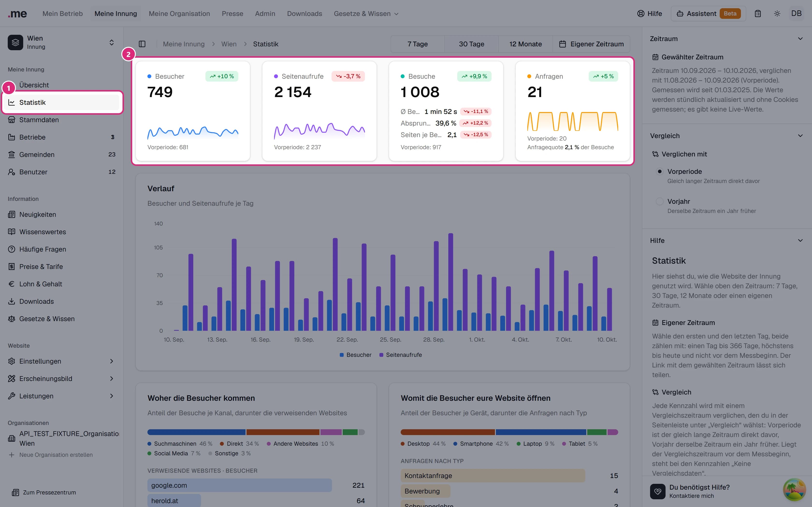Click the Hilfe lifebuoy icon
The image size is (812, 507).
pyautogui.click(x=641, y=14)
